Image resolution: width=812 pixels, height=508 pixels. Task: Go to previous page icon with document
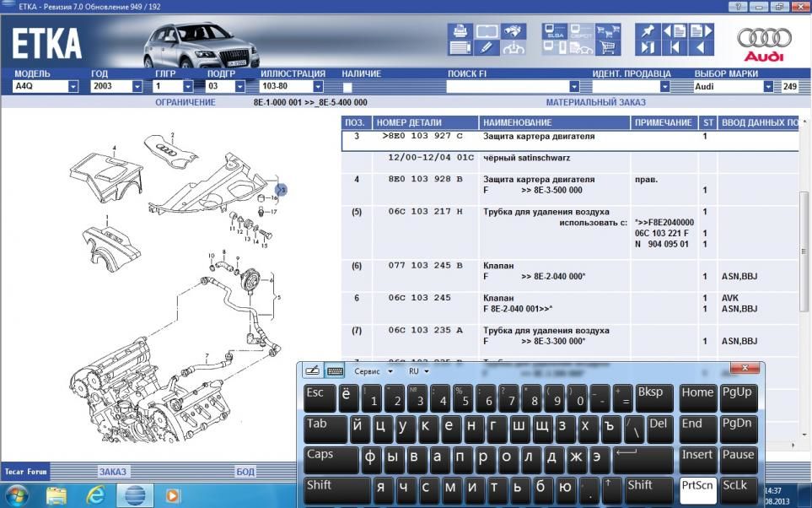(675, 31)
